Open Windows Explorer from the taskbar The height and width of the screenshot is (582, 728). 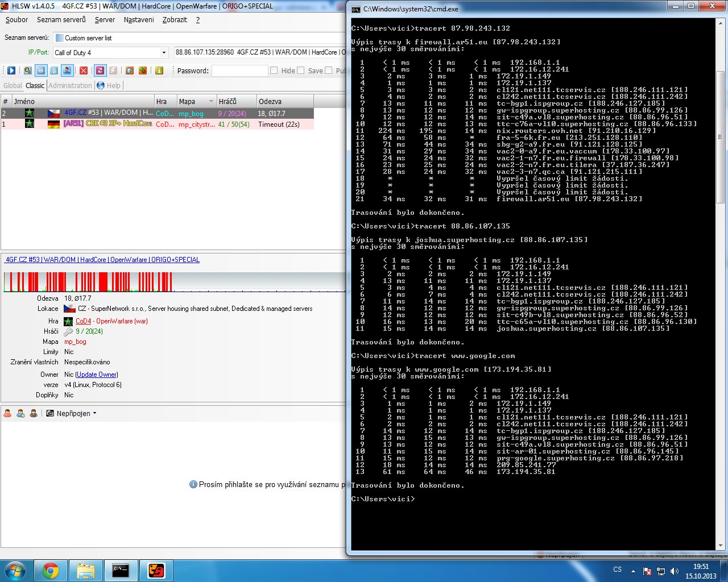click(x=86, y=571)
